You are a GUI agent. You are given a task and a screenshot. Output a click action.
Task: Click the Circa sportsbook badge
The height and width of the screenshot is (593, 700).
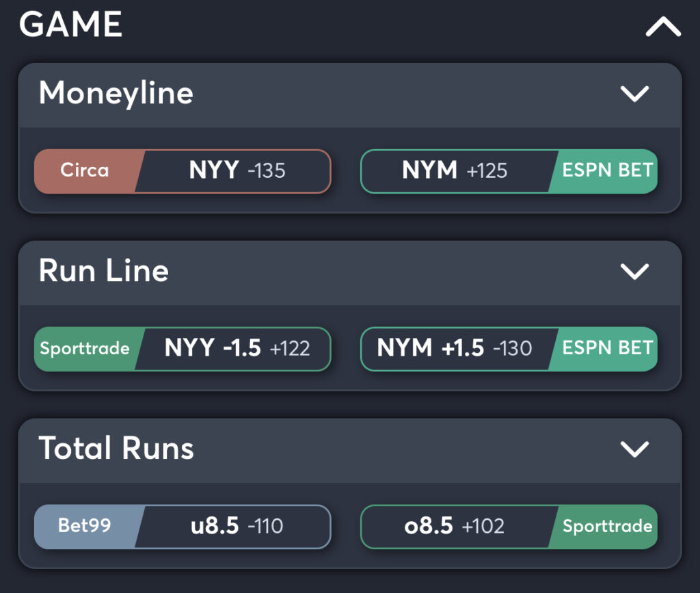pos(86,171)
